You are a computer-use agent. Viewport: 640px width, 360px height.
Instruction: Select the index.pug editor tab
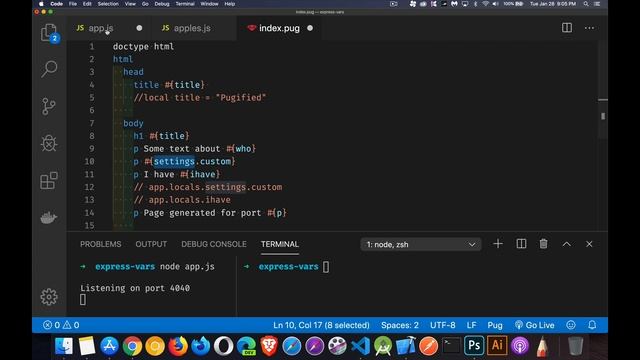(x=279, y=28)
